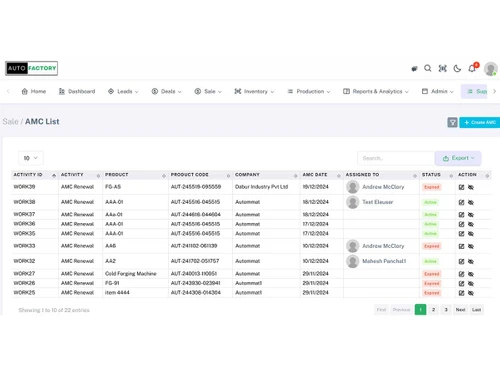The image size is (500, 375).
Task: Open the notifications bell
Action: coord(472,68)
